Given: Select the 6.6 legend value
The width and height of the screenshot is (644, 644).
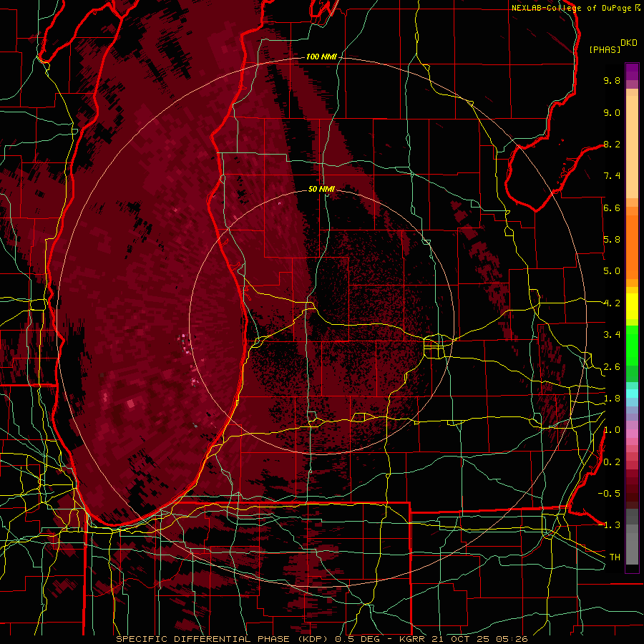Looking at the screenshot, I should (x=612, y=208).
